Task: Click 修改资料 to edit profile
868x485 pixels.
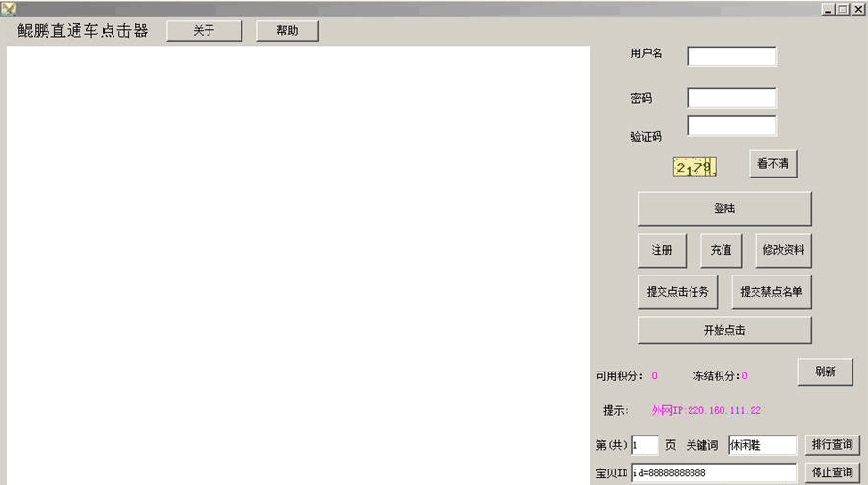Action: (x=784, y=250)
